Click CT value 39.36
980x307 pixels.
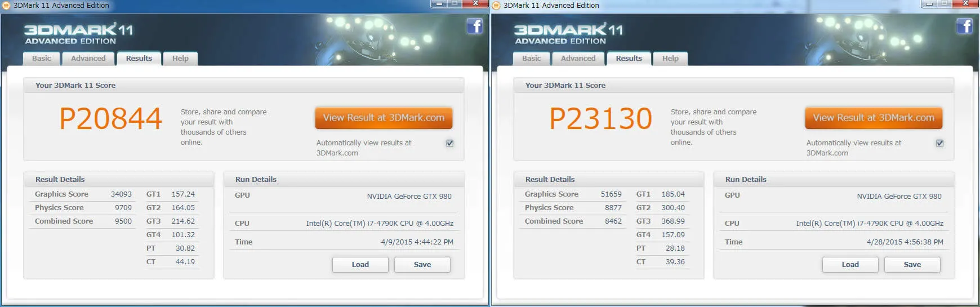(x=675, y=262)
